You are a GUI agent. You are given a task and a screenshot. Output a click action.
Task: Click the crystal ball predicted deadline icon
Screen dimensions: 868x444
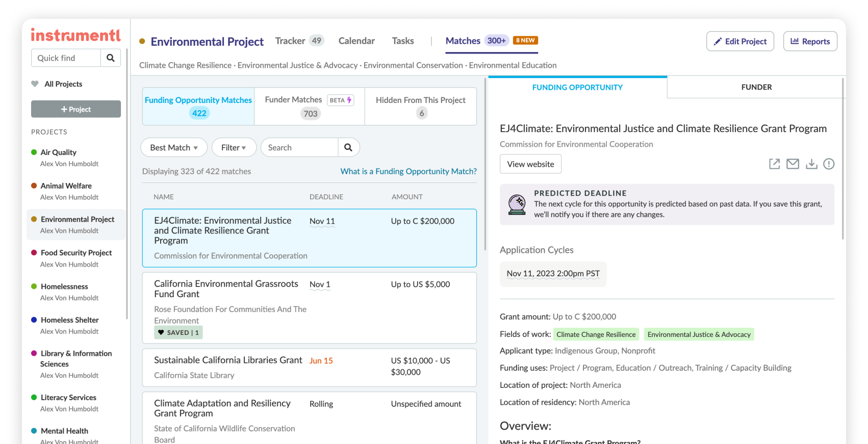coord(517,204)
